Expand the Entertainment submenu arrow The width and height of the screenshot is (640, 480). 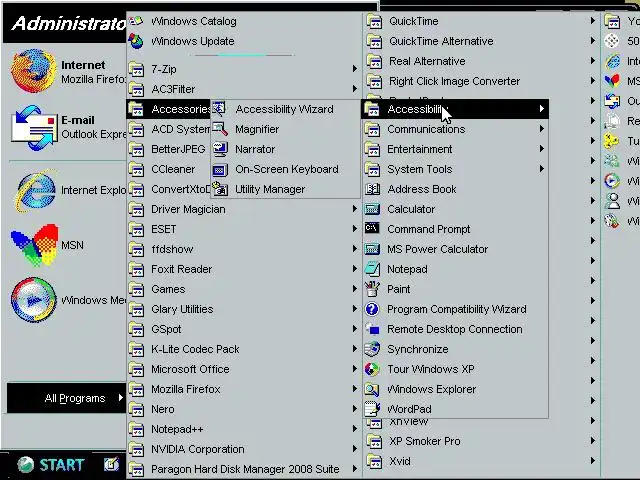[x=542, y=149]
